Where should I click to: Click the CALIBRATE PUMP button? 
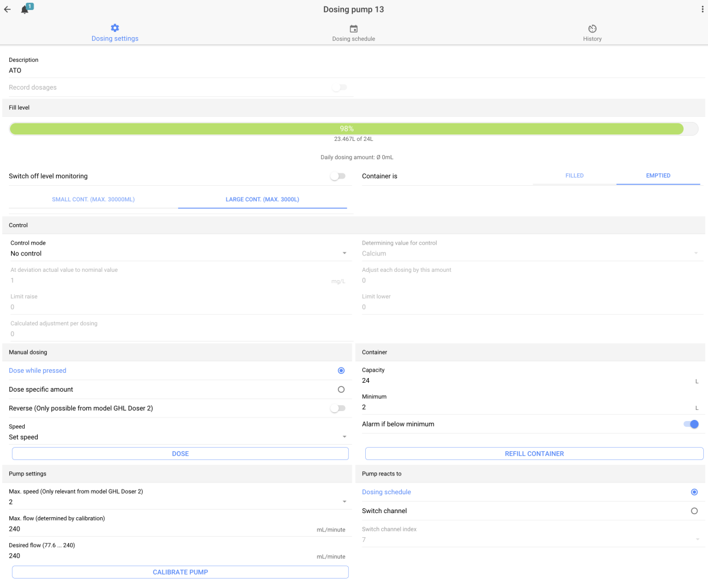181,572
